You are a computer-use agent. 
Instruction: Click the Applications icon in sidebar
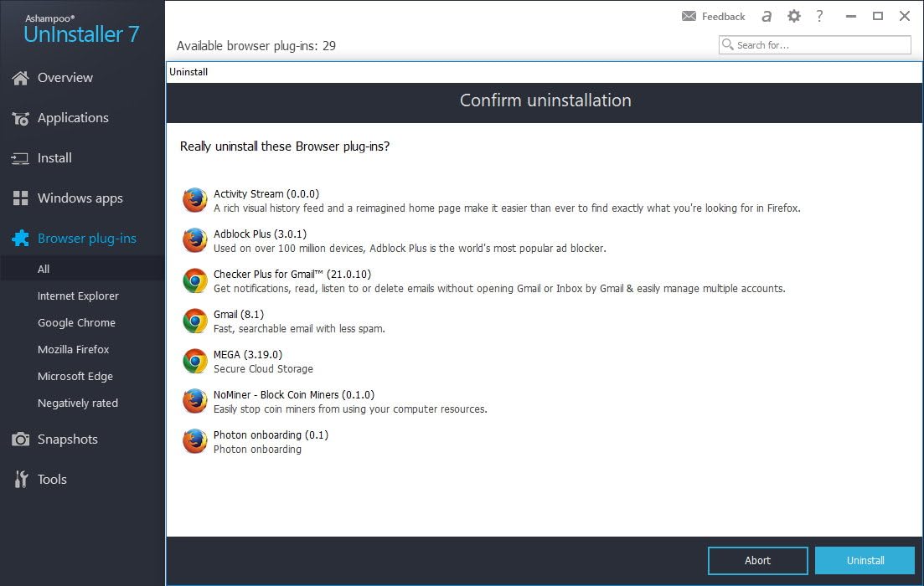tap(20, 118)
